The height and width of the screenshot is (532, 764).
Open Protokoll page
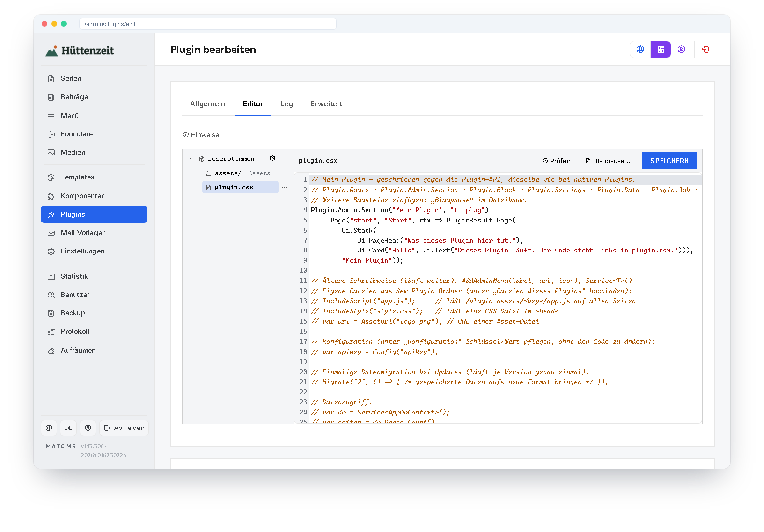94,331
